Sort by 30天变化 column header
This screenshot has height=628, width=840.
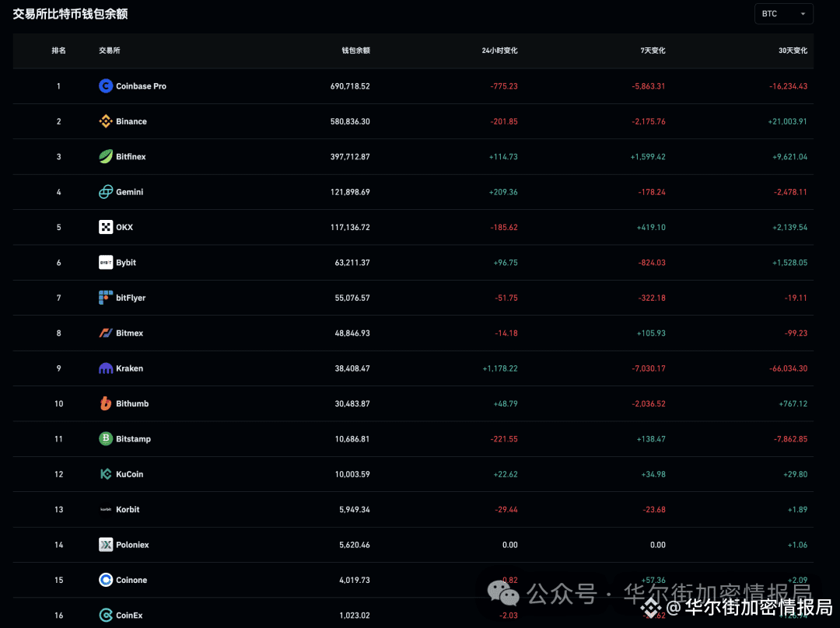click(793, 51)
